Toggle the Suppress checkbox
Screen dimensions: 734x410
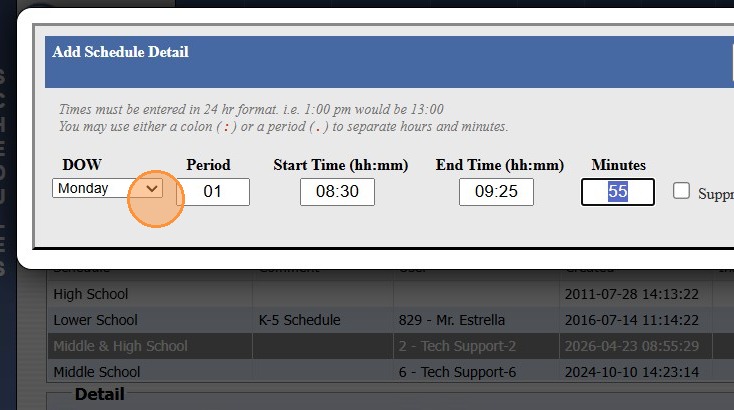(x=682, y=191)
